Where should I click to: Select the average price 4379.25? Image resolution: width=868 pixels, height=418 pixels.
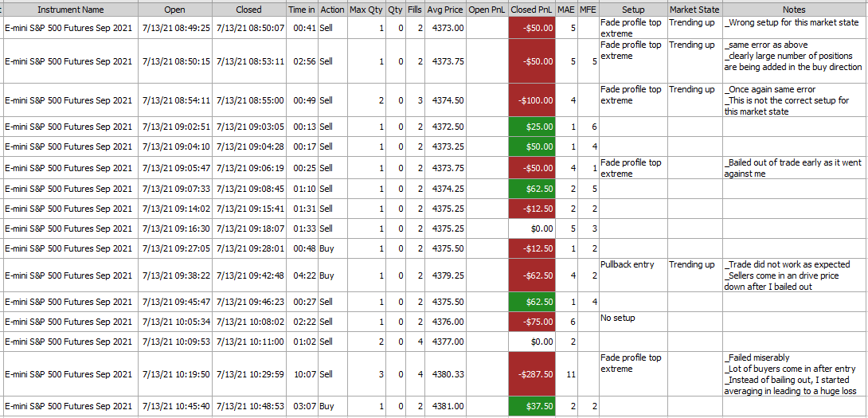pos(448,275)
